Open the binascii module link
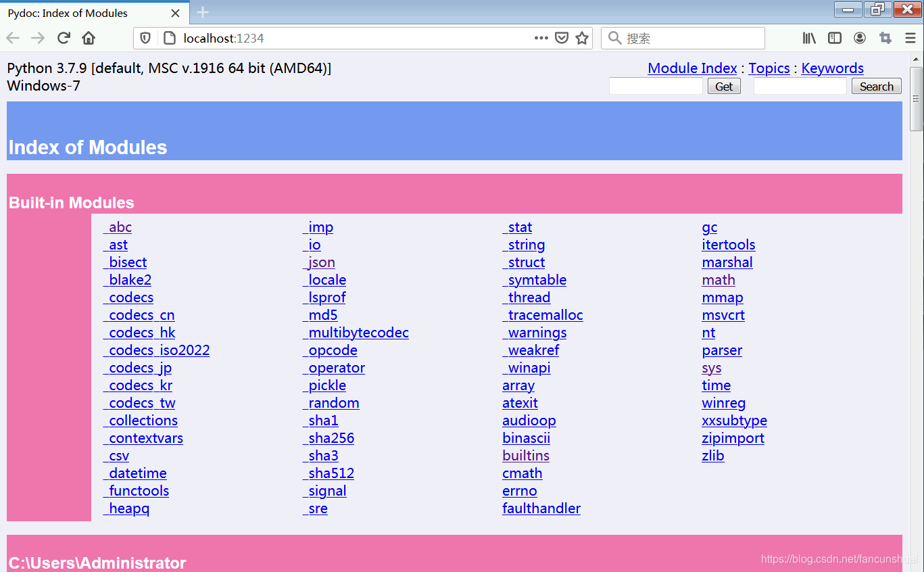Screen dimensions: 924x572 pos(527,438)
